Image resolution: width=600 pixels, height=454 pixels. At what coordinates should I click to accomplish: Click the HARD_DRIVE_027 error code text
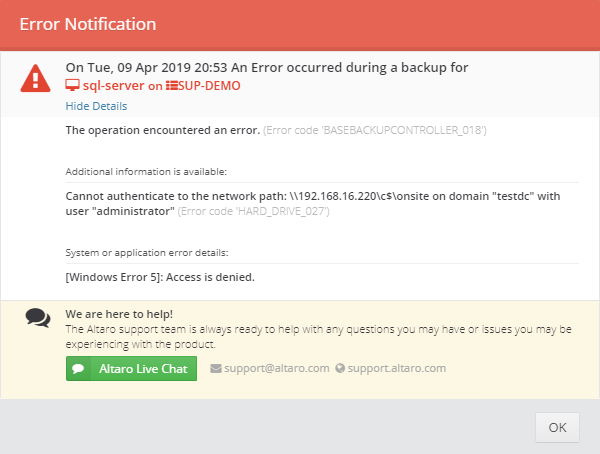253,211
